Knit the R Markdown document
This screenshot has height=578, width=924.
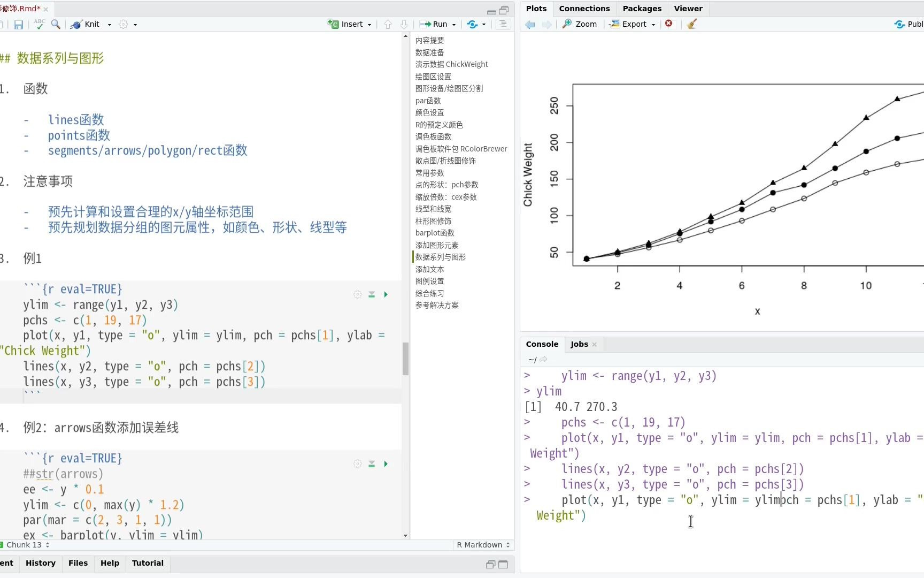click(x=86, y=24)
